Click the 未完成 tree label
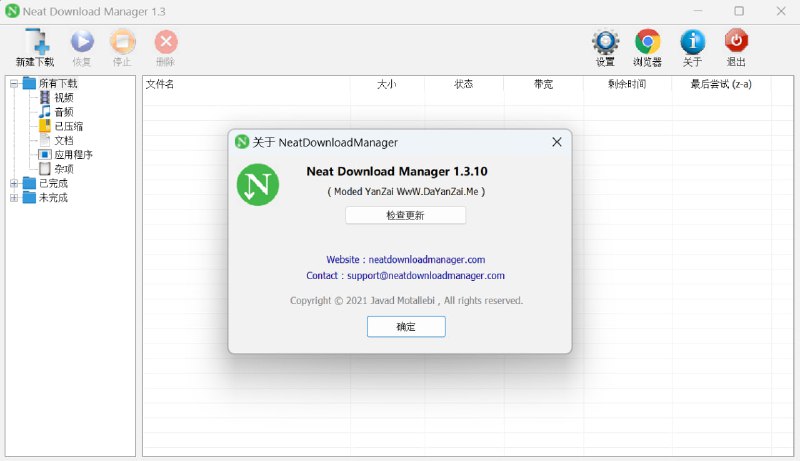The image size is (800, 461). 54,197
